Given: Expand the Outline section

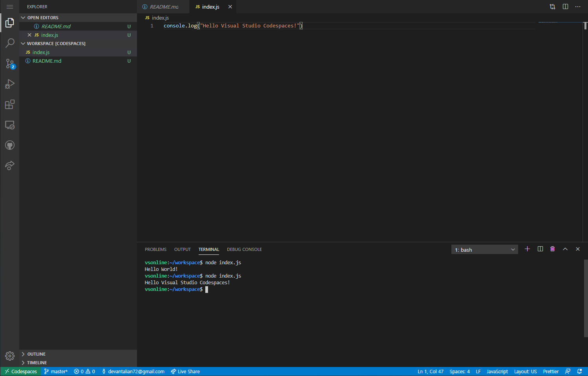Looking at the screenshot, I should 78,354.
